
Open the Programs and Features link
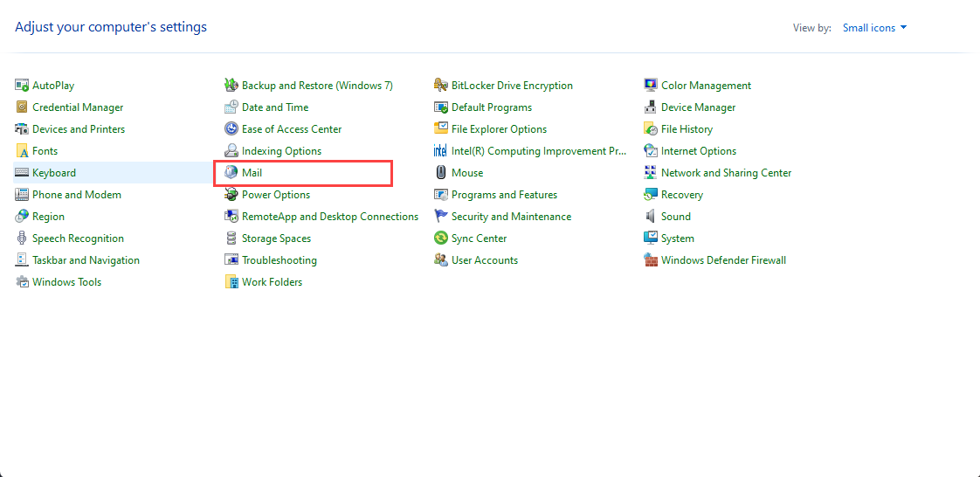[504, 195]
